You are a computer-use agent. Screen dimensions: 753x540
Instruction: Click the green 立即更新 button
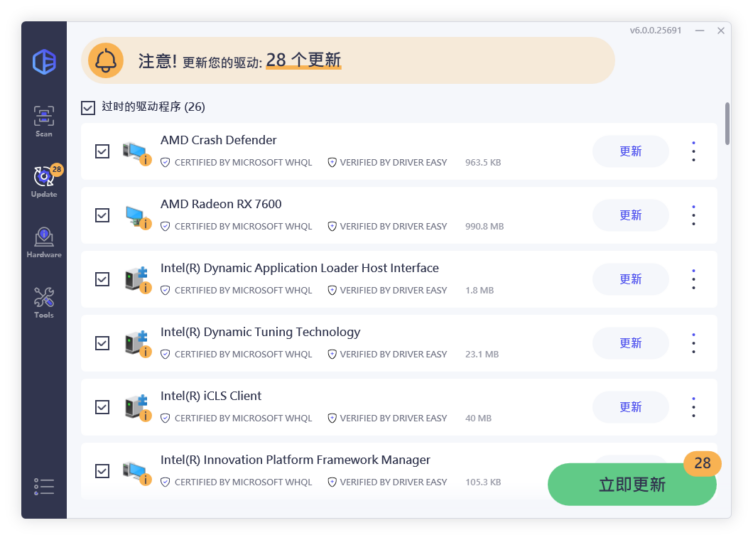[x=631, y=485]
